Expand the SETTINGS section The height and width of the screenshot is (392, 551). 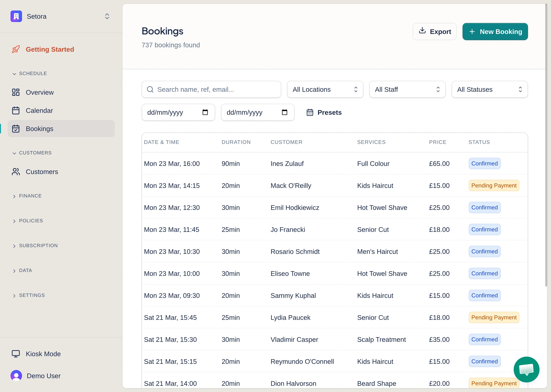coord(14,295)
